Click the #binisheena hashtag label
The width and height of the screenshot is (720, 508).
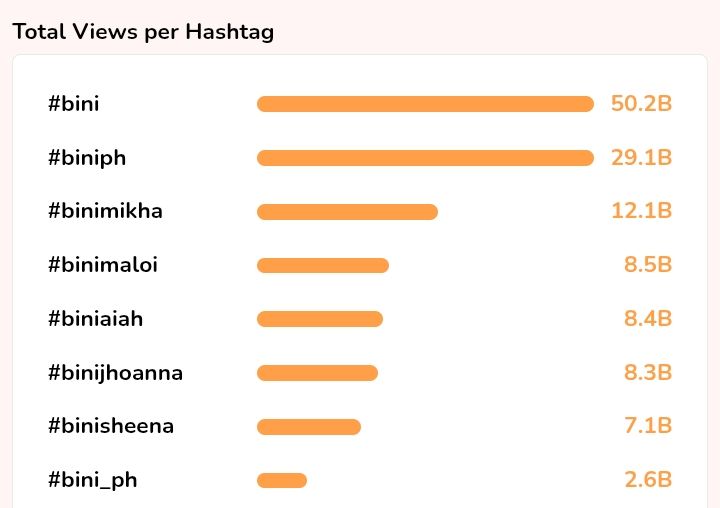pos(111,426)
